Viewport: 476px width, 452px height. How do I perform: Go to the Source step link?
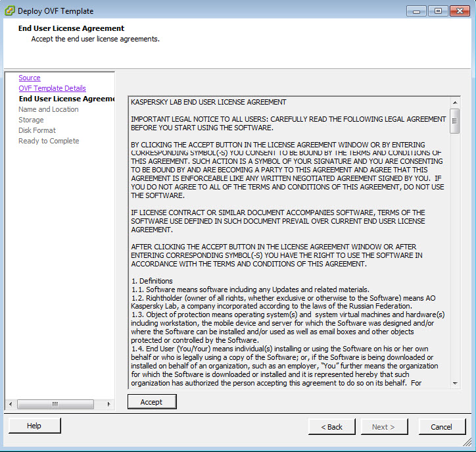(30, 78)
